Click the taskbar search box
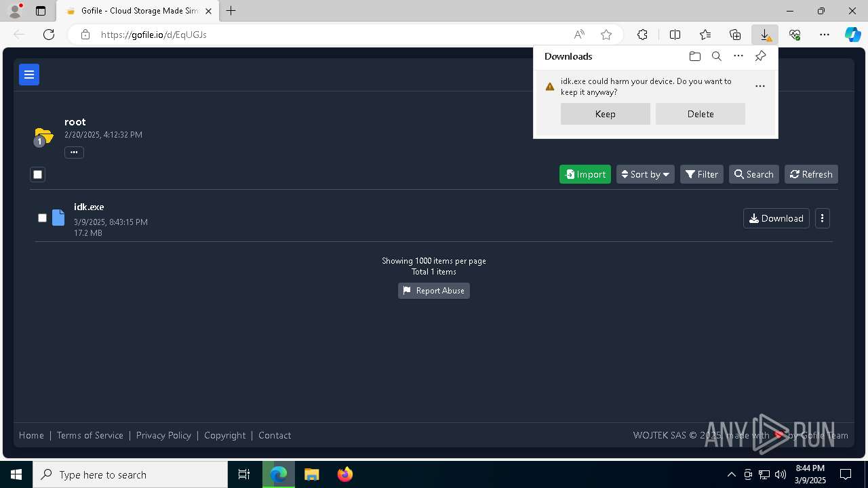The width and height of the screenshot is (868, 488). pos(130,474)
